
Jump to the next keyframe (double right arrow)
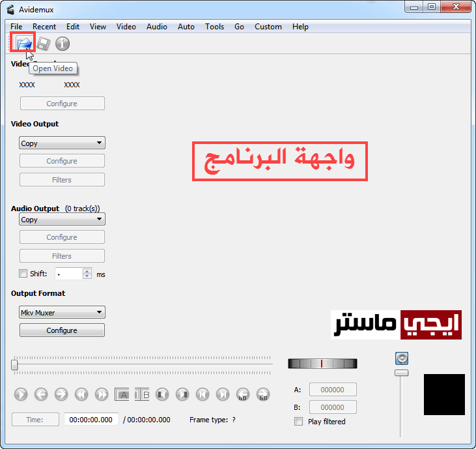click(x=102, y=394)
